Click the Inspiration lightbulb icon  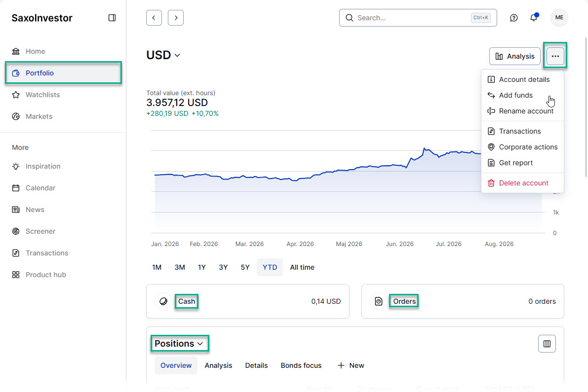pyautogui.click(x=16, y=166)
